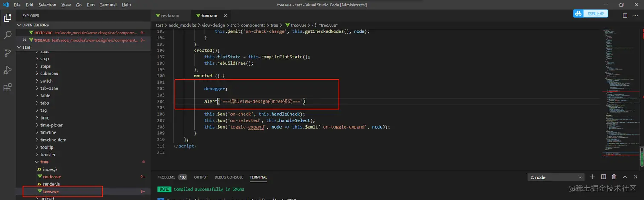Expand the switch folder
This screenshot has width=644, height=200.
coord(46,81)
